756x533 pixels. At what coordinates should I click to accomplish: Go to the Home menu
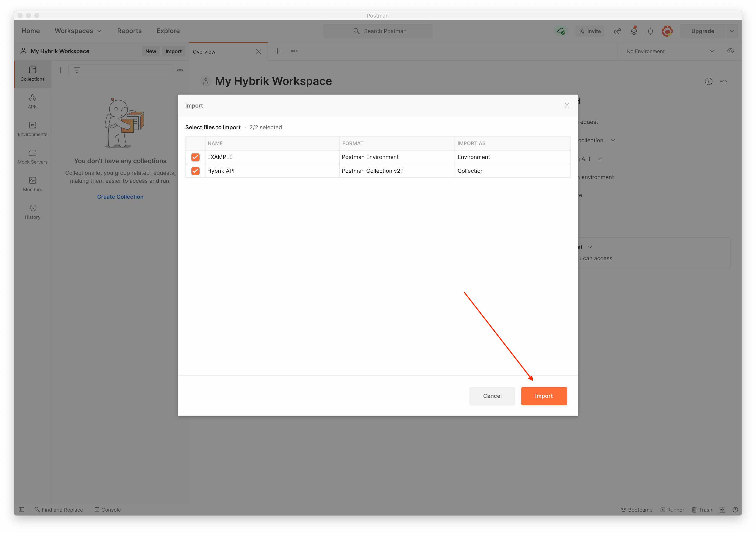[x=31, y=31]
